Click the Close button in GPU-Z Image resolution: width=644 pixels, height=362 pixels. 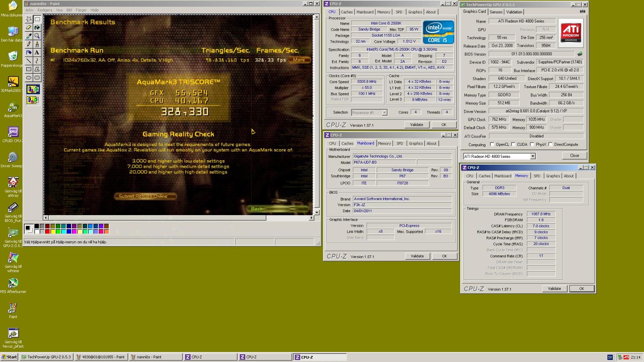coord(574,155)
